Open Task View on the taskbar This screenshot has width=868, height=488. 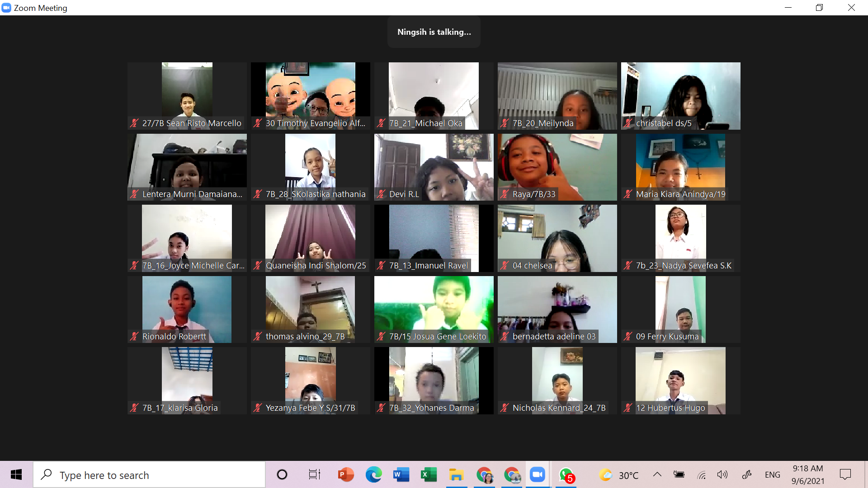[x=314, y=474]
